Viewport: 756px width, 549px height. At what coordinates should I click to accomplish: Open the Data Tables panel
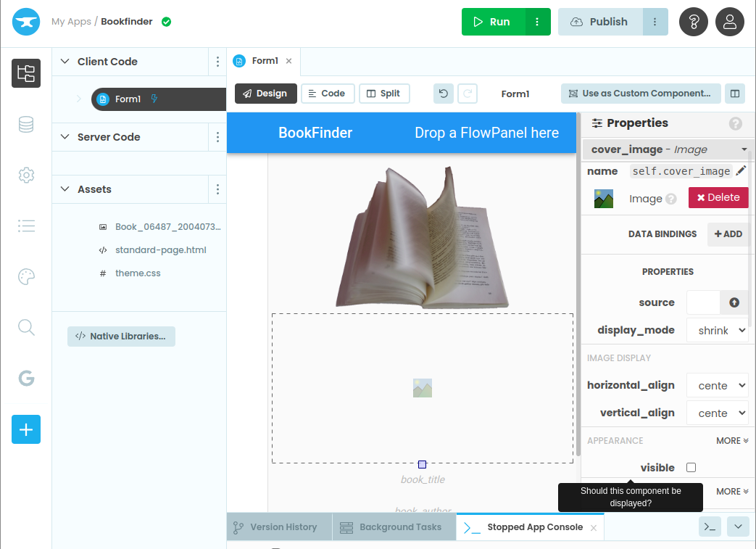pos(26,124)
